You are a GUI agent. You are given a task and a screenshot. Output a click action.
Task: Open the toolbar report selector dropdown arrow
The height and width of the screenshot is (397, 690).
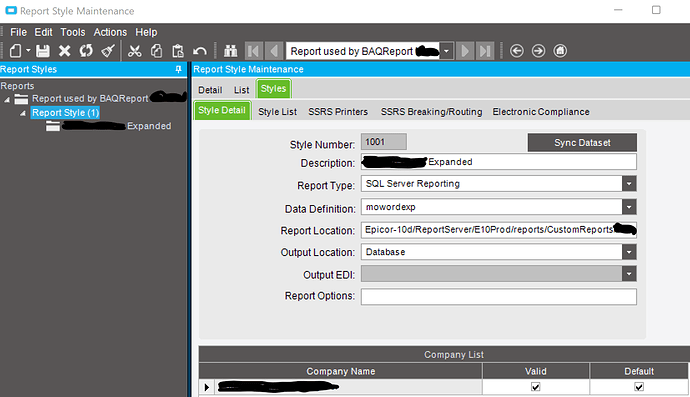[x=446, y=51]
